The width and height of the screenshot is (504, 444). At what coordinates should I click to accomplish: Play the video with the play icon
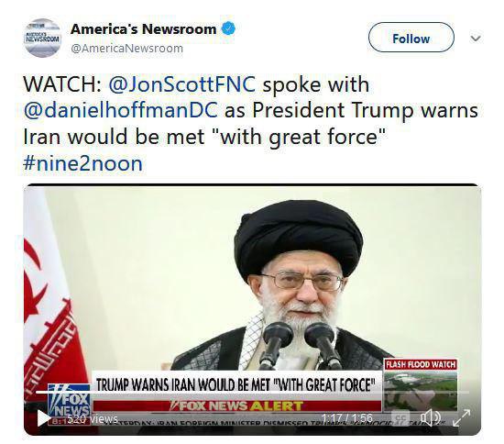43,417
